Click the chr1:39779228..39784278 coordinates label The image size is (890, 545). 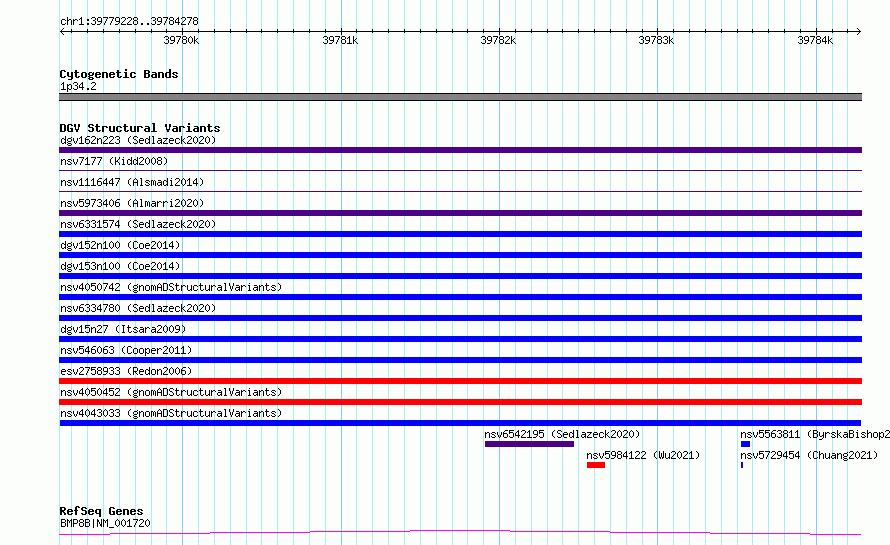pyautogui.click(x=129, y=21)
